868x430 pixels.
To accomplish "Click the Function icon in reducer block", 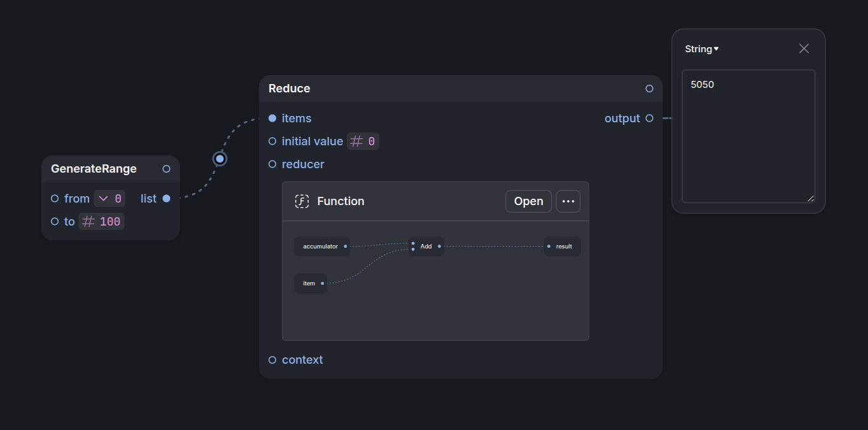I will point(302,201).
